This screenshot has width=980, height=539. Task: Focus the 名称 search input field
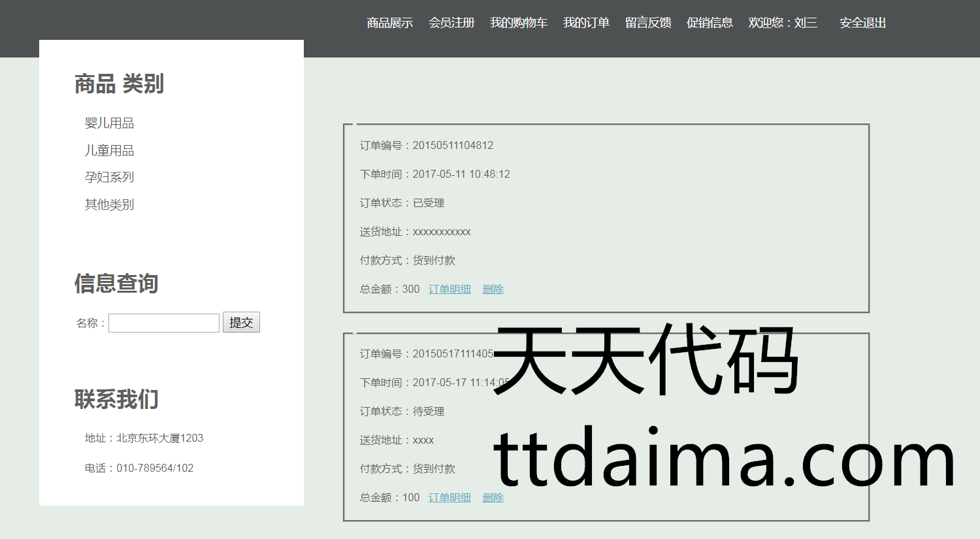[x=163, y=323]
